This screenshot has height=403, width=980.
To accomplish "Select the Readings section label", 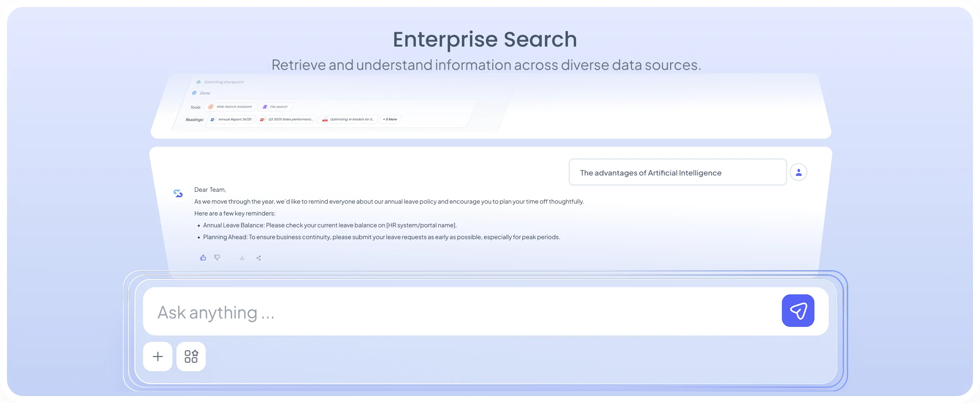I will tap(196, 119).
